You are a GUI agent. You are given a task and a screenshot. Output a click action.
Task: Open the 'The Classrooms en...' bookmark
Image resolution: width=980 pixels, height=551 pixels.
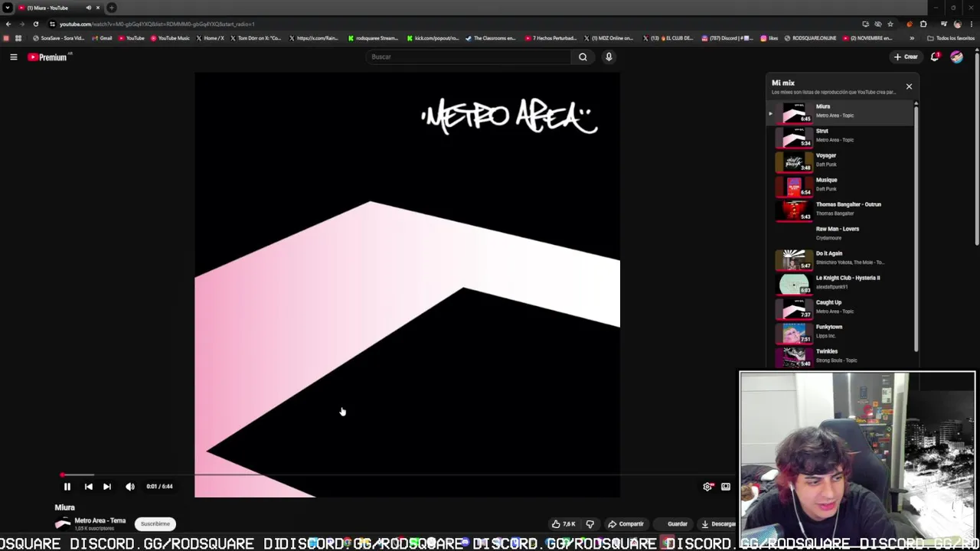click(x=491, y=38)
